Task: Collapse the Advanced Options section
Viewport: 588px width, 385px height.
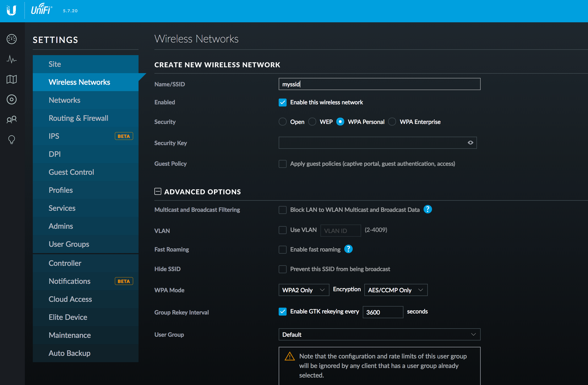Action: pyautogui.click(x=158, y=192)
